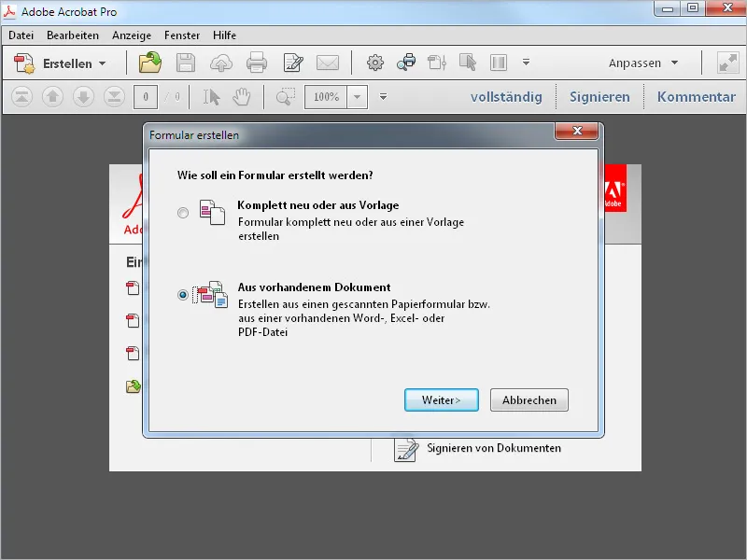Viewport: 747px width, 560px height.
Task: Save the document with the floppy icon
Action: 185,63
